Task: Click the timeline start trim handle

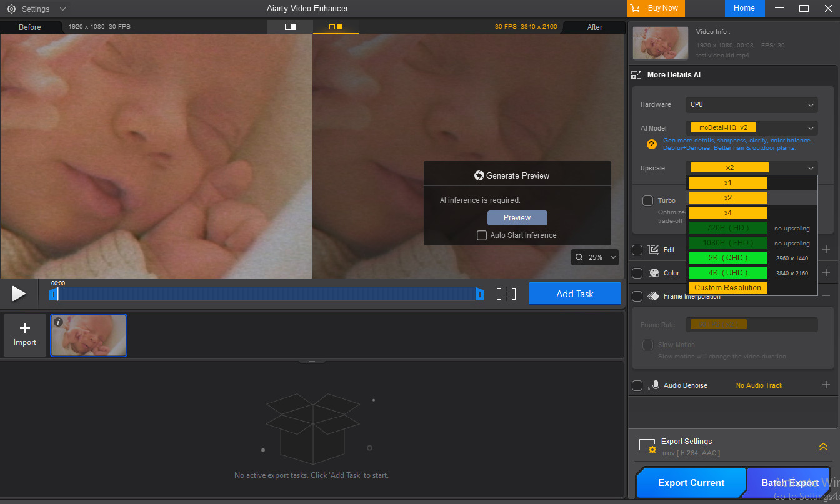Action: pyautogui.click(x=54, y=294)
